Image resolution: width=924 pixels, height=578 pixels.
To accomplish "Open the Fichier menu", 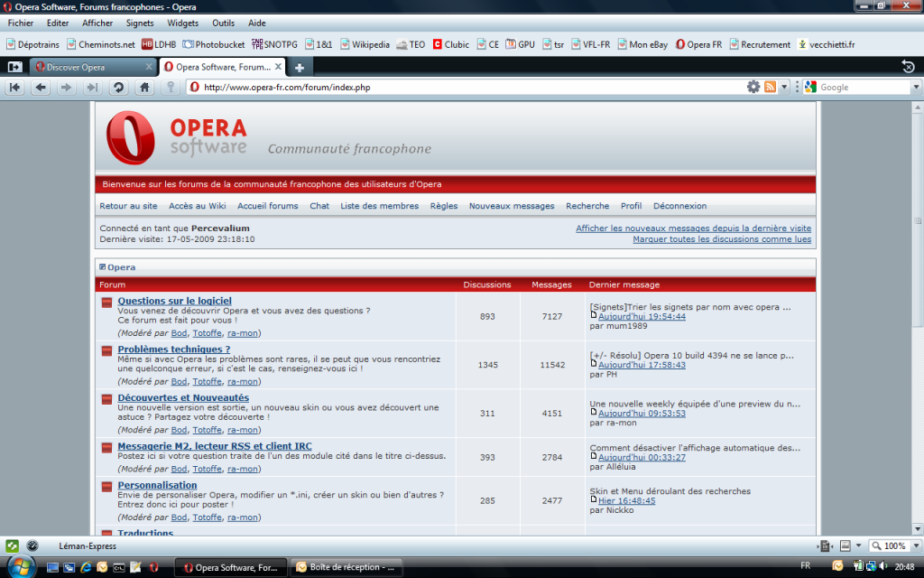I will coord(21,23).
